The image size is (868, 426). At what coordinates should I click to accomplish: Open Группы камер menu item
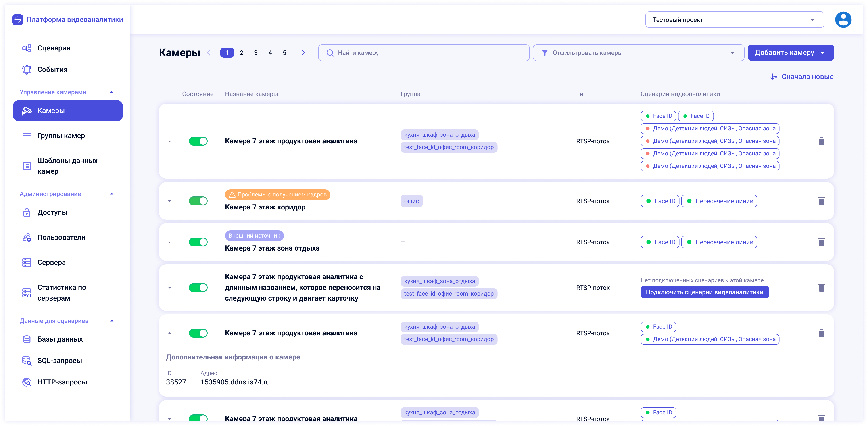(68, 136)
